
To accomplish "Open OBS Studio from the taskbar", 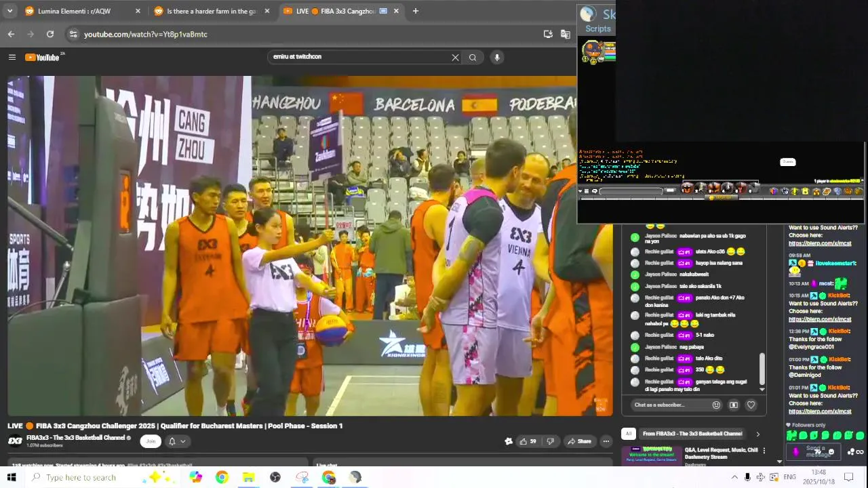I will pos(275,477).
